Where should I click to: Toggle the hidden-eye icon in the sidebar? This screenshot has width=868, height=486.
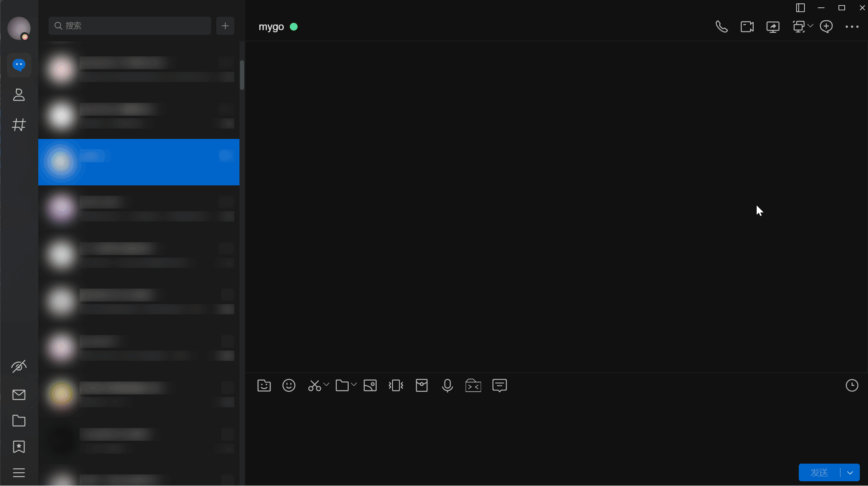[x=19, y=366]
